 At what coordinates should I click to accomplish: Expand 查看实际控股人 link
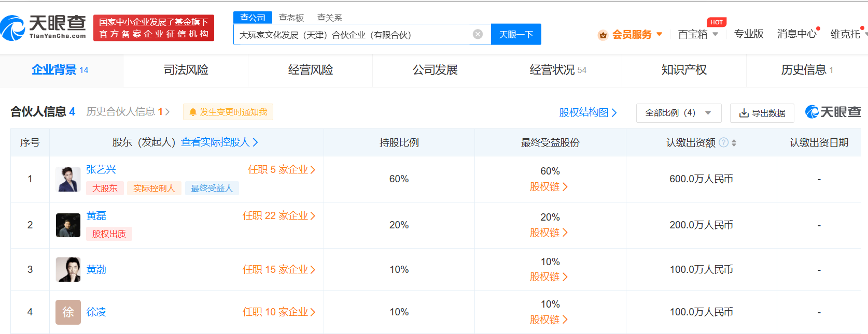219,142
